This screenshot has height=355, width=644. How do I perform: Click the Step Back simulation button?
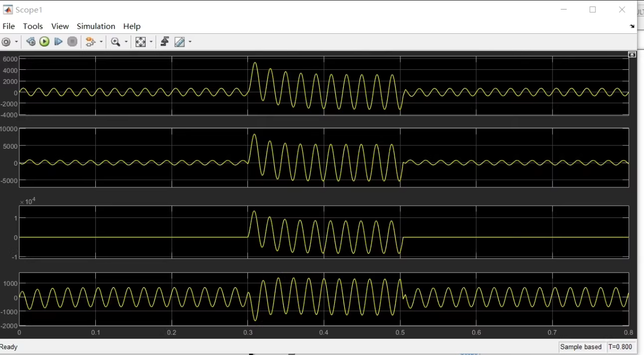(x=31, y=42)
